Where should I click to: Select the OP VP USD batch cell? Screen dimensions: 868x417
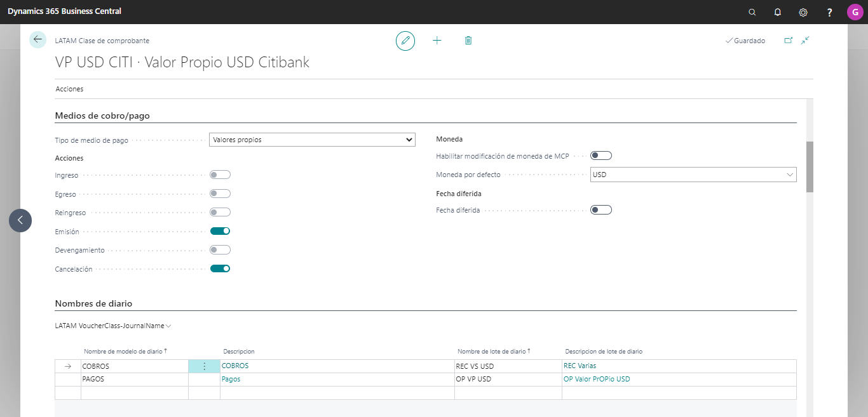[508, 380]
